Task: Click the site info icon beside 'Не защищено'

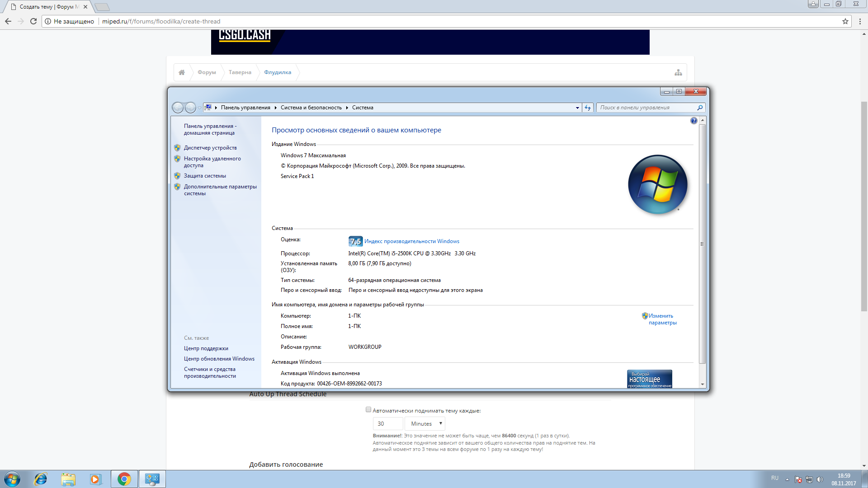Action: pos(48,21)
